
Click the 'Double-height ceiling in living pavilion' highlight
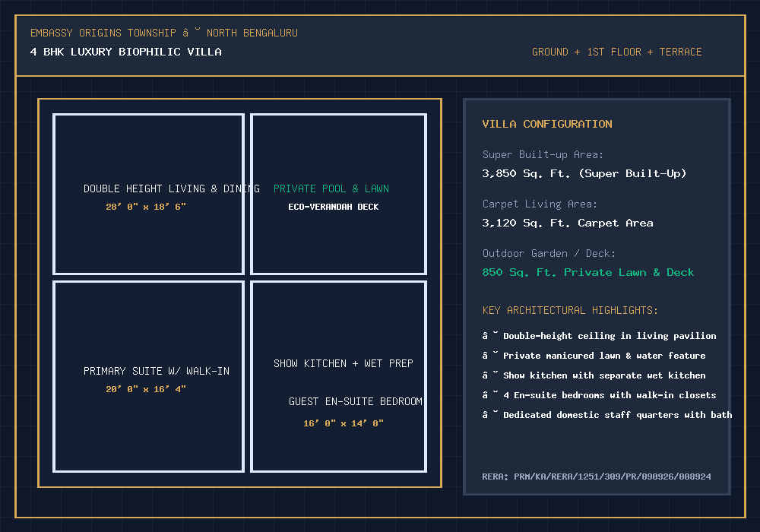pos(599,336)
